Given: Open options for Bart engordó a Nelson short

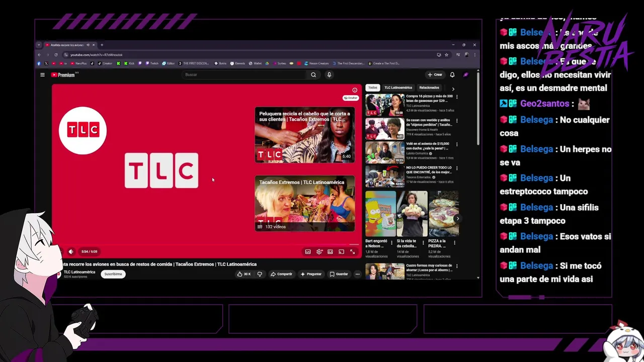Looking at the screenshot, I should click(x=391, y=243).
